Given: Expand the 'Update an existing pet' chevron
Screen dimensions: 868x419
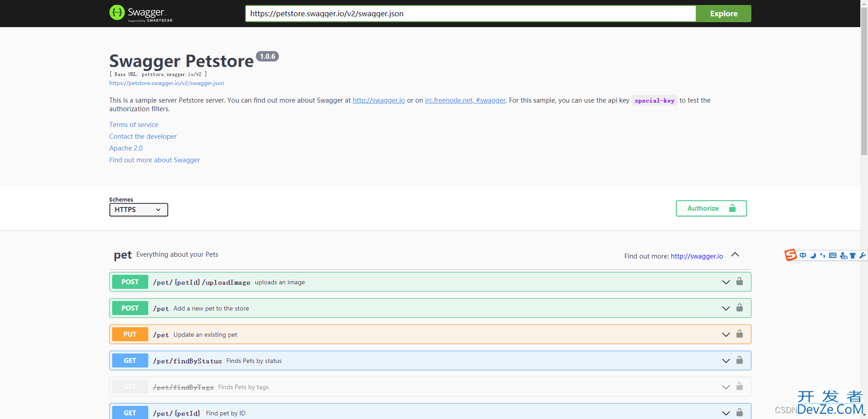Looking at the screenshot, I should click(x=726, y=334).
